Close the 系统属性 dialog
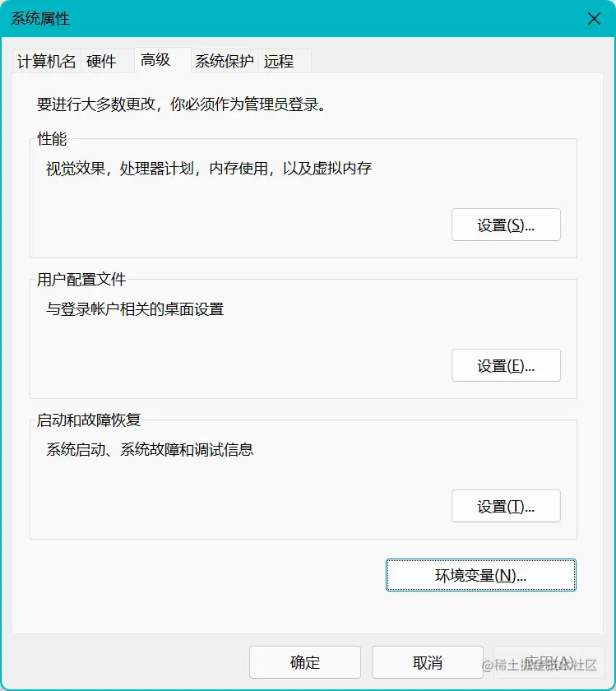Screen dimensions: 616x691 pos(594,18)
